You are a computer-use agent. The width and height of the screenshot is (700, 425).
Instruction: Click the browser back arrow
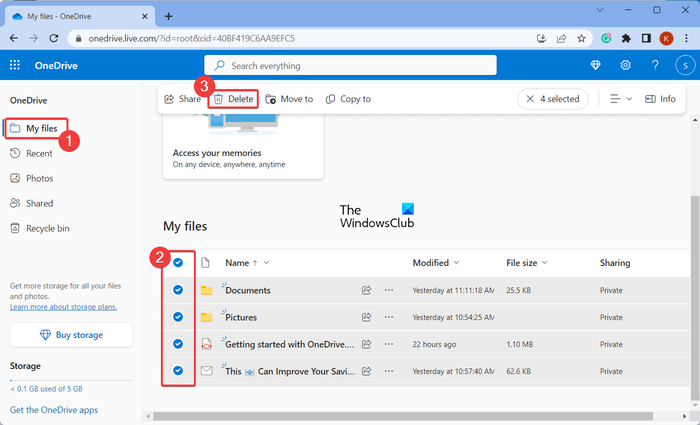[14, 38]
